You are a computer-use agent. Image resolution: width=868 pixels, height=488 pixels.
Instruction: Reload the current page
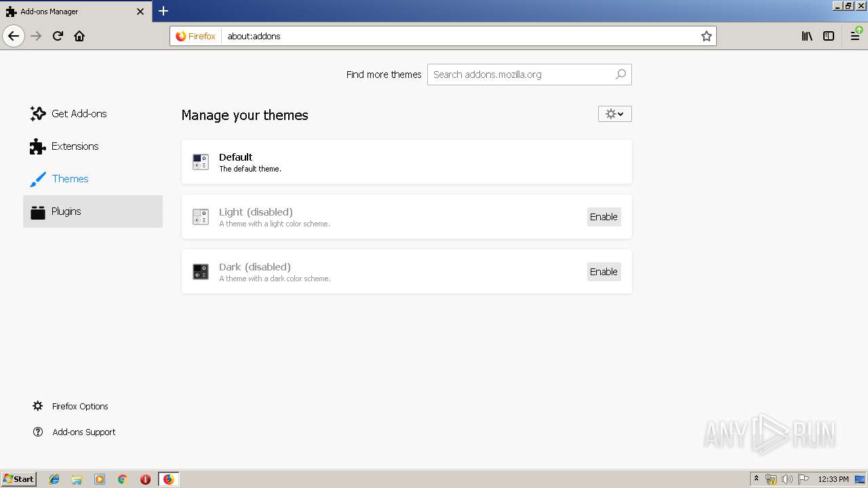[58, 36]
